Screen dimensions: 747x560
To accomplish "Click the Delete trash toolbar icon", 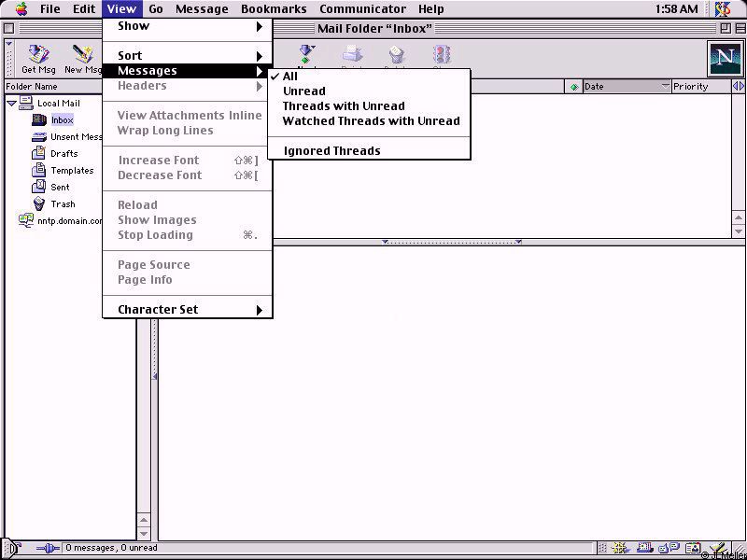I will tap(396, 55).
